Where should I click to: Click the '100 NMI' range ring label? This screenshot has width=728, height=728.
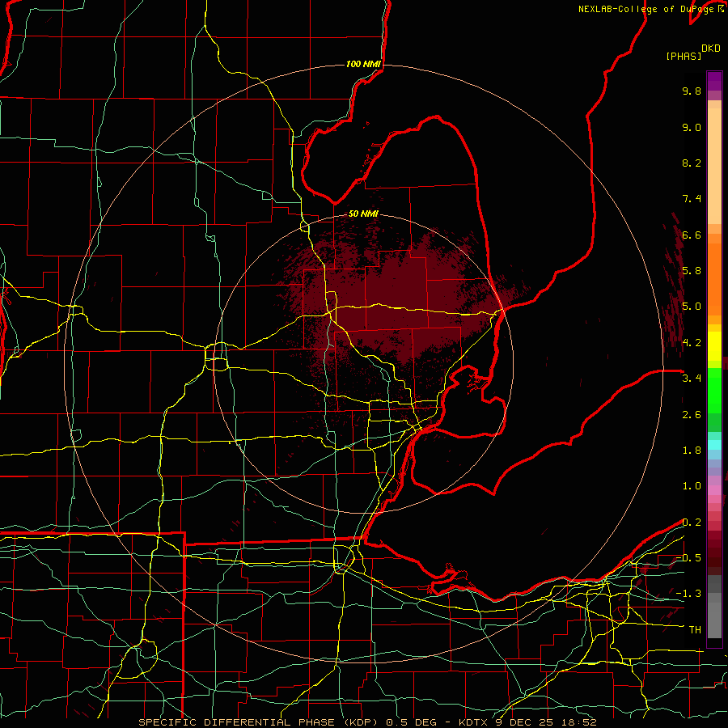pyautogui.click(x=363, y=64)
